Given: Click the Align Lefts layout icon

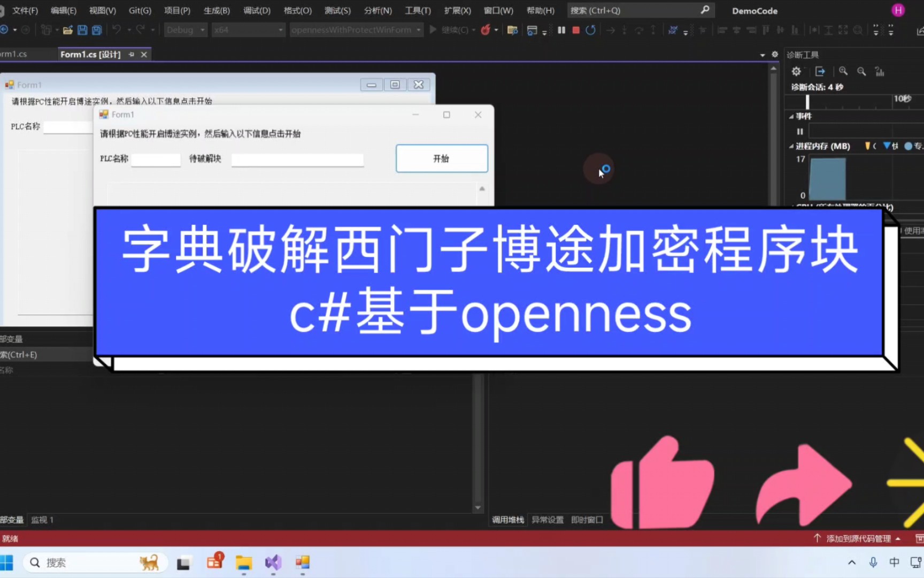Looking at the screenshot, I should pyautogui.click(x=722, y=30).
